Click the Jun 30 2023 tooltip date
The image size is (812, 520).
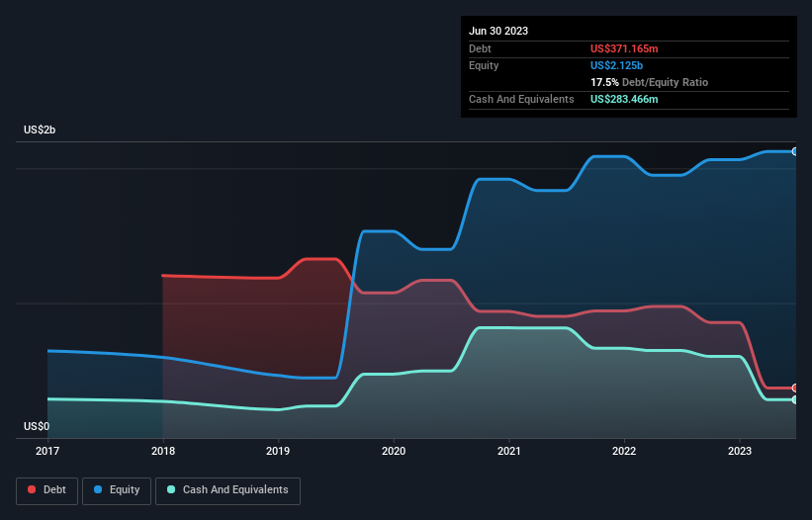tap(498, 31)
